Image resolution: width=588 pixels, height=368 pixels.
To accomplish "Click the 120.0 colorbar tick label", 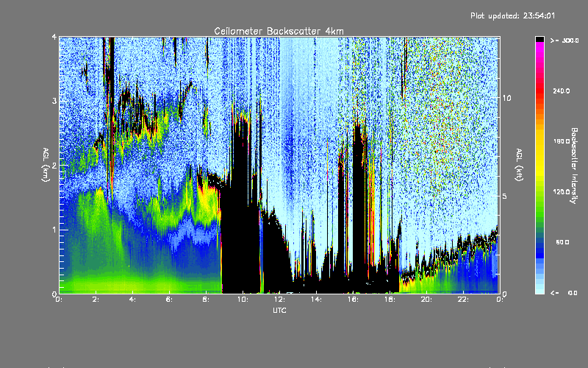I will click(x=562, y=191).
